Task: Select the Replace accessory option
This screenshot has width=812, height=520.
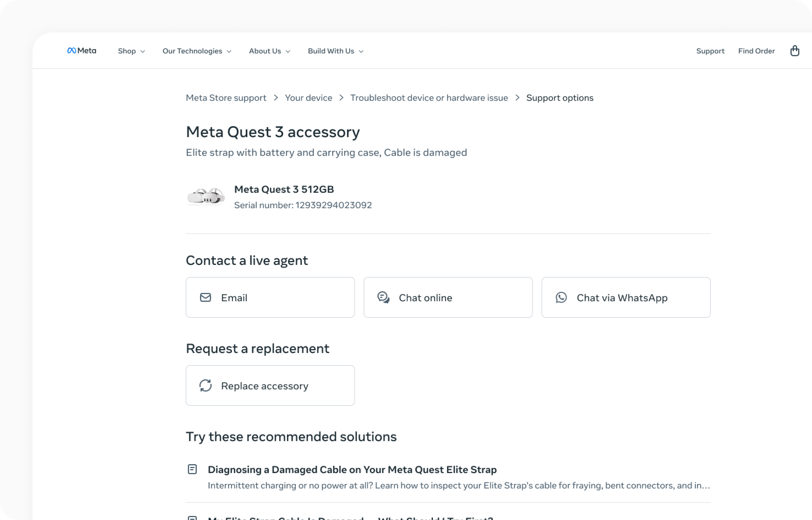Action: pyautogui.click(x=270, y=385)
